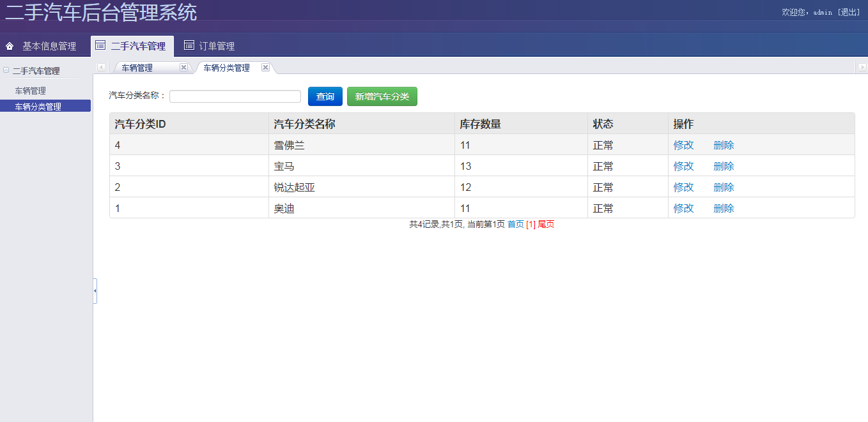Image resolution: width=868 pixels, height=422 pixels.
Task: Click the 汽车分类ID column header
Action: pyautogui.click(x=189, y=124)
